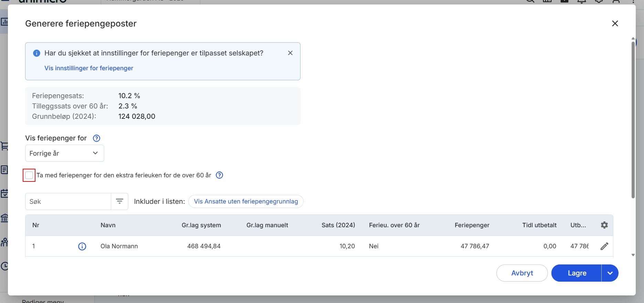The width and height of the screenshot is (644, 303).
Task: Sort table by the Gr.lag system column header
Action: pos(201,225)
